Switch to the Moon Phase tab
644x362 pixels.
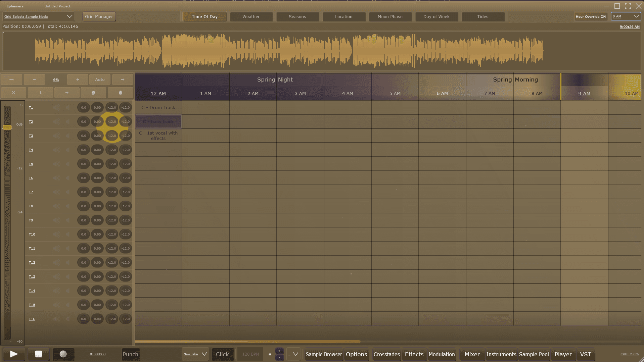coord(390,16)
